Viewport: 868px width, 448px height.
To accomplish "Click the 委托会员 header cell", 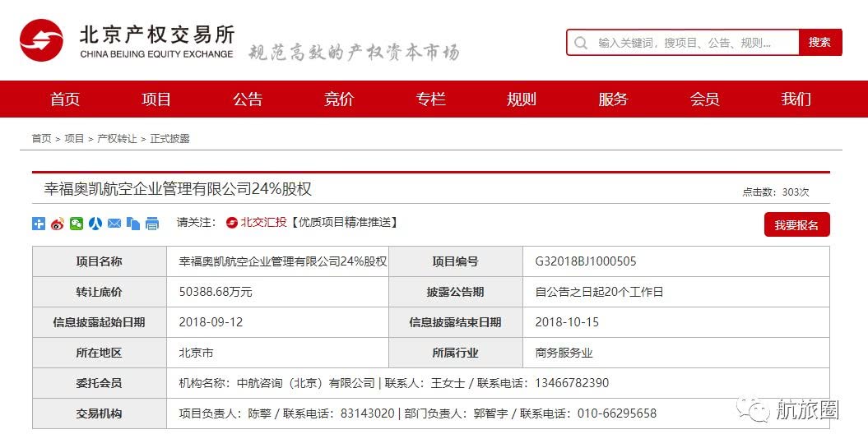I will pyautogui.click(x=100, y=383).
